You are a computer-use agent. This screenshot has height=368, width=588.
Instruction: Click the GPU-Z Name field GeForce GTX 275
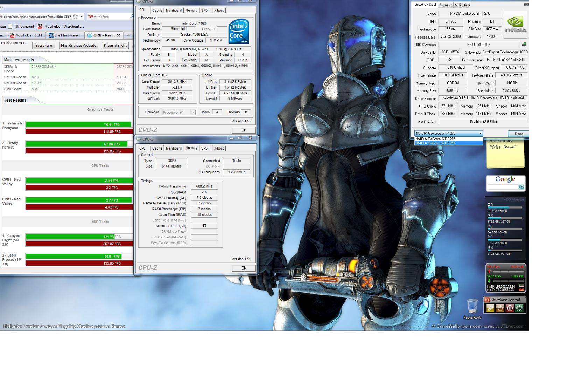point(470,13)
